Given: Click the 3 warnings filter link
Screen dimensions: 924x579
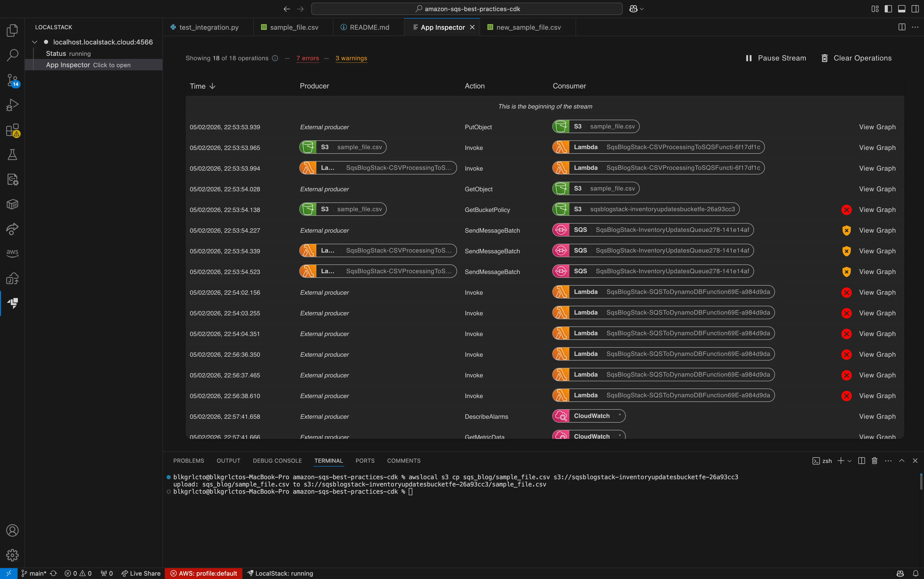Looking at the screenshot, I should click(351, 58).
